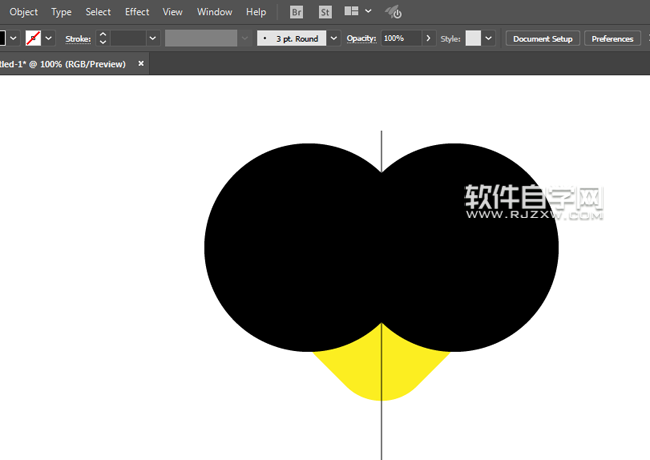Open the stroke color dropdown arrow
This screenshot has height=460, width=650.
click(49, 38)
